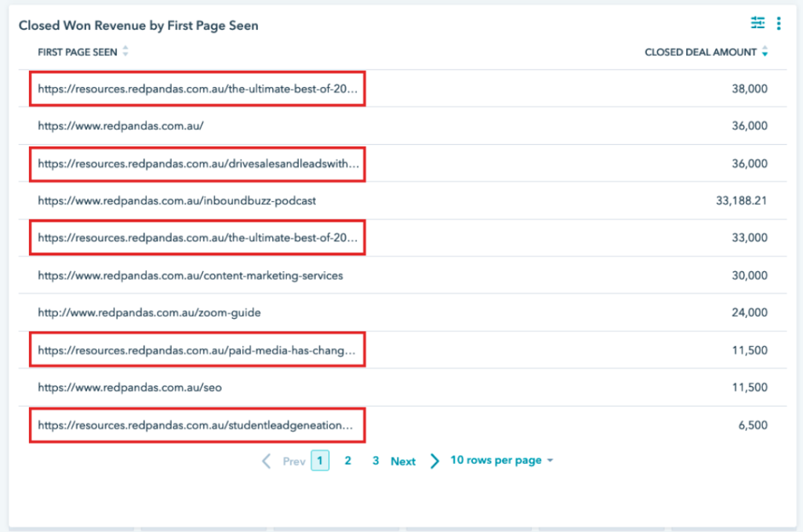Click the three-dot actions menu icon
Viewport: 803px width, 532px height.
coord(778,23)
